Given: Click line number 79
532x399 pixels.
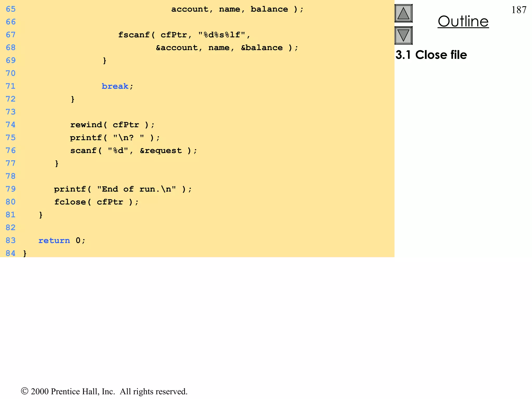Looking at the screenshot, I should pyautogui.click(x=11, y=189).
